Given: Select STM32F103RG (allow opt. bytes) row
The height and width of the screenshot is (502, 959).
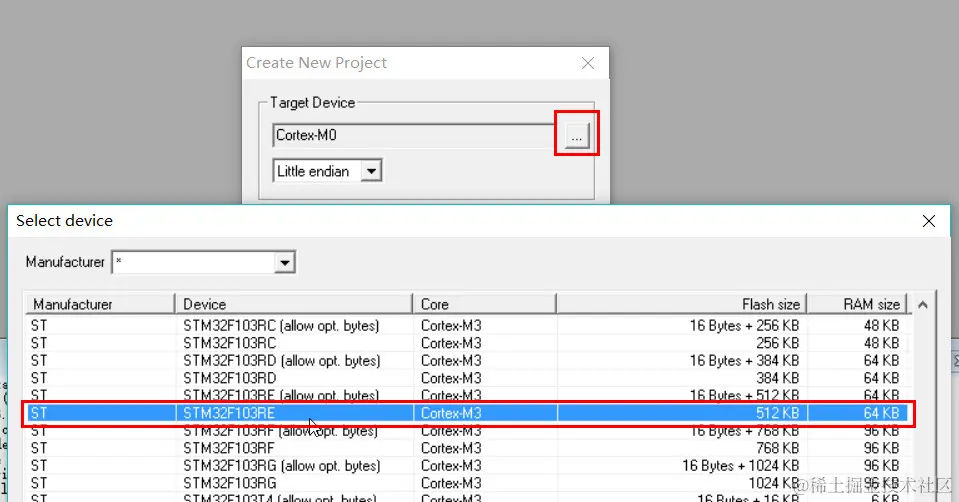Looking at the screenshot, I should [468, 466].
